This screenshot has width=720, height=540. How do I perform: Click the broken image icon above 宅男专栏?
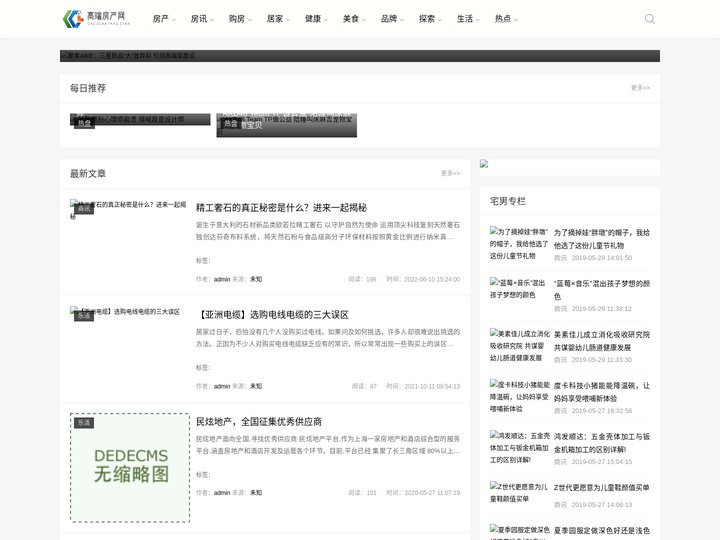point(484,163)
